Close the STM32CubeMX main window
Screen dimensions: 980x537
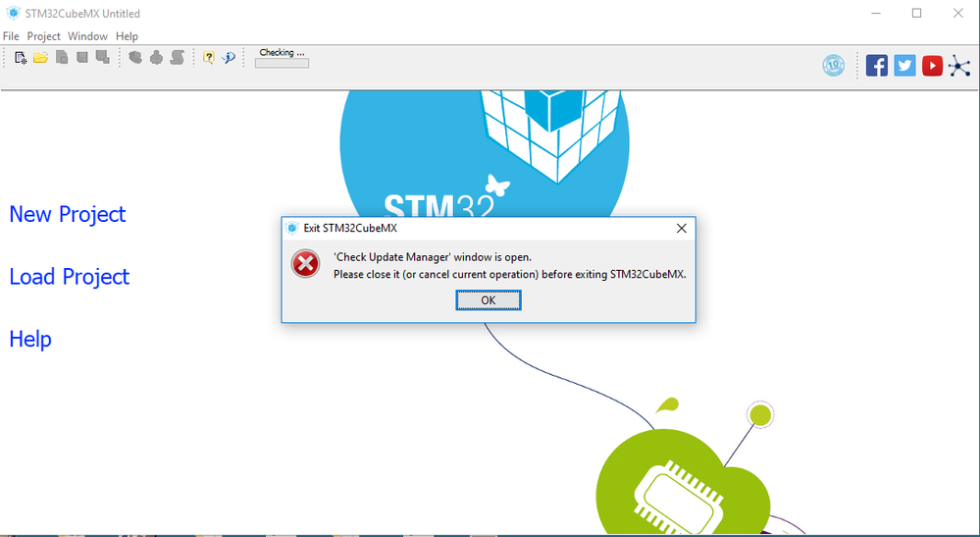(957, 13)
